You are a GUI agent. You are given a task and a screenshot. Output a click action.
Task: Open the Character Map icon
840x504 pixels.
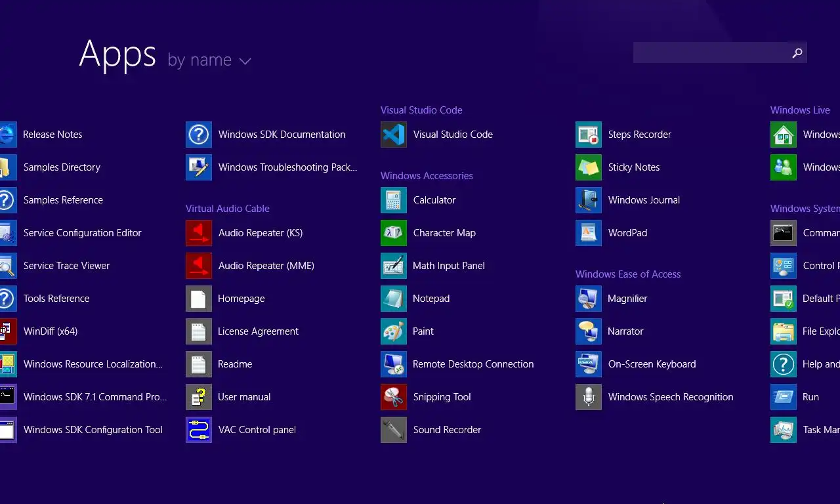[394, 233]
